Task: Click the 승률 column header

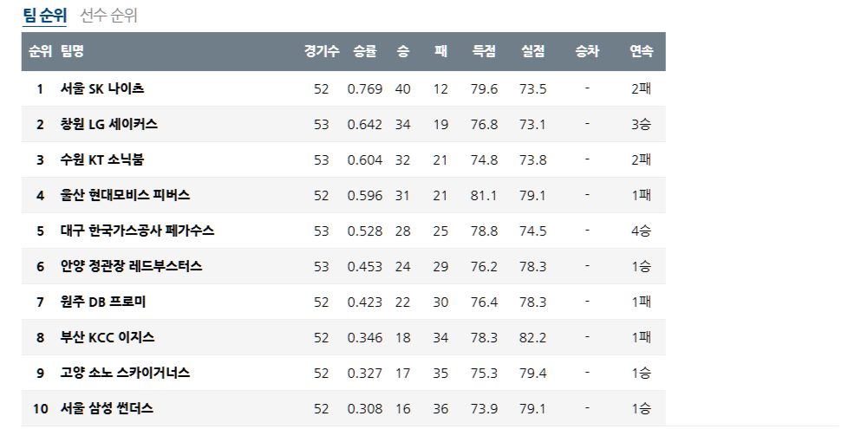Action: point(365,51)
